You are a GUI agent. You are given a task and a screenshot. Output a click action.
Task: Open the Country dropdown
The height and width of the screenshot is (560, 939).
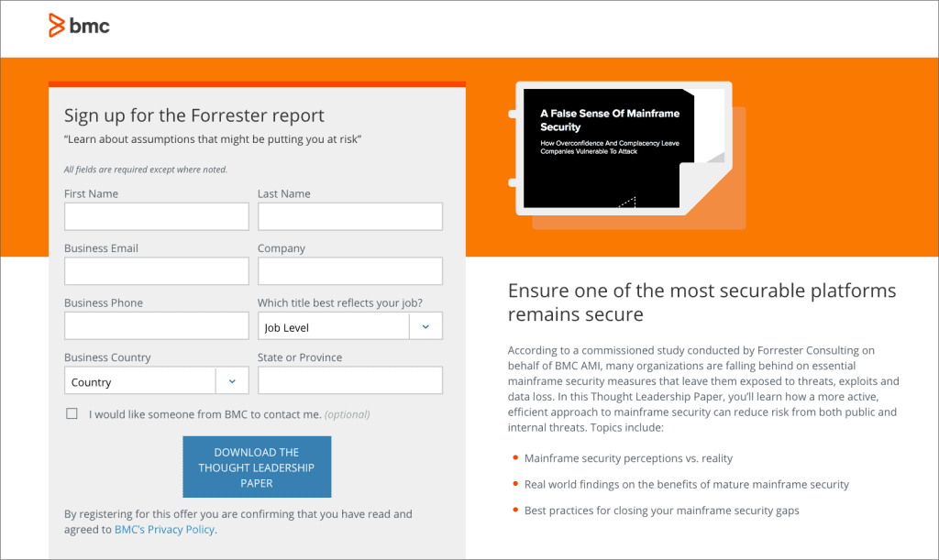(x=156, y=380)
